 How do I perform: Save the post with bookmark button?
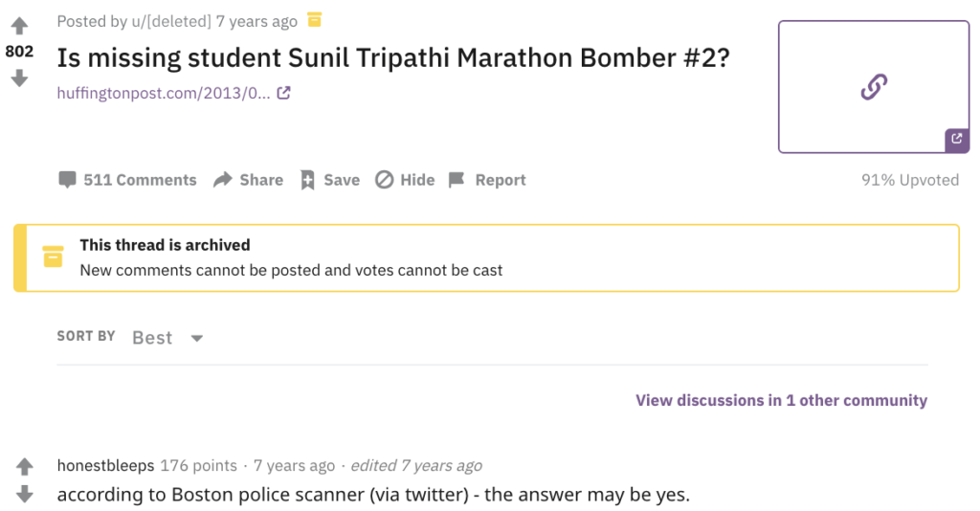[x=330, y=180]
